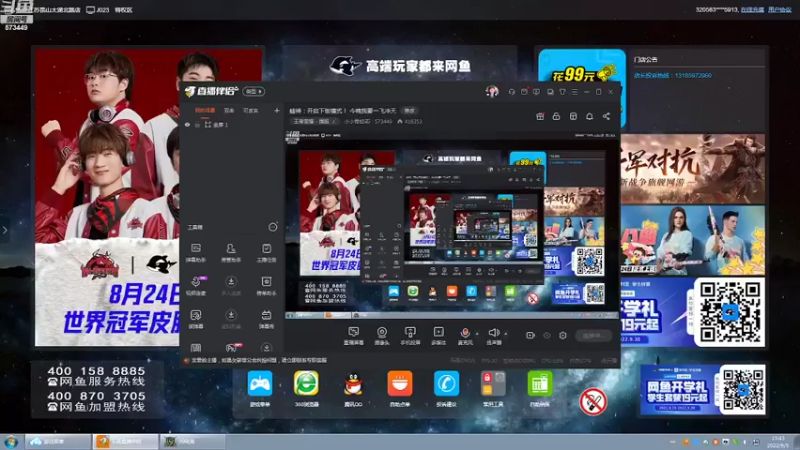Click the 修改 button beside stream title
Screen dimensions: 800x450
pyautogui.click(x=409, y=110)
